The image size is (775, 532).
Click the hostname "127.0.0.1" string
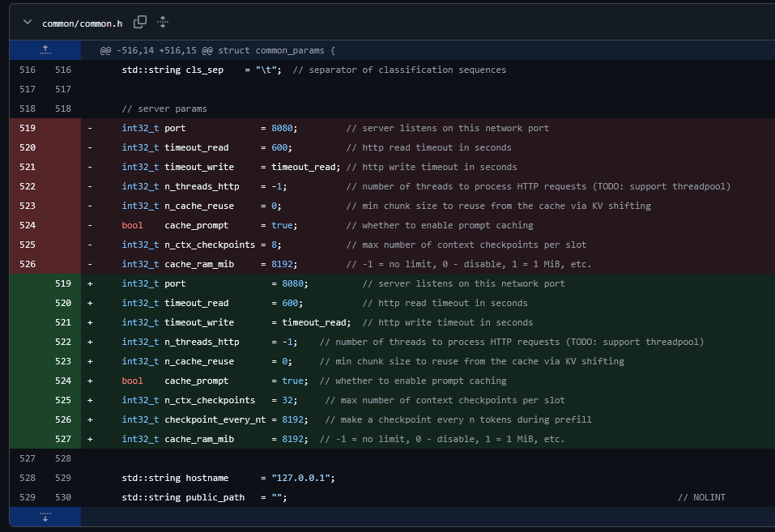pyautogui.click(x=300, y=478)
